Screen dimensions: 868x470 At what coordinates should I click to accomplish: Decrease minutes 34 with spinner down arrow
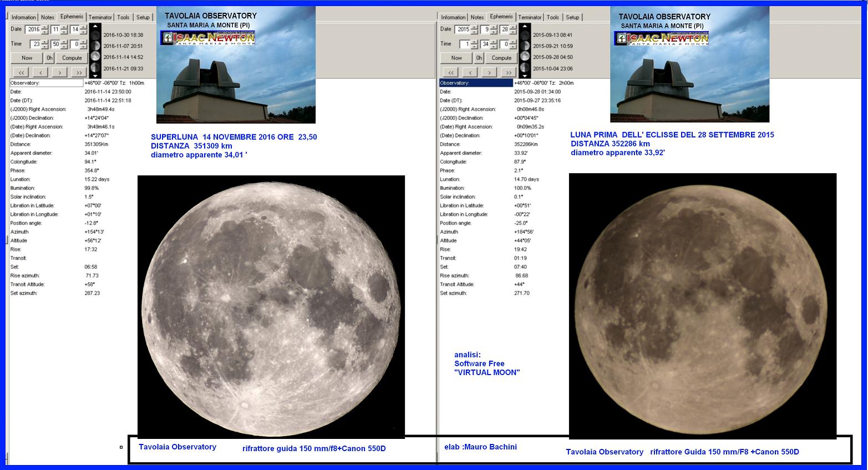[494, 47]
